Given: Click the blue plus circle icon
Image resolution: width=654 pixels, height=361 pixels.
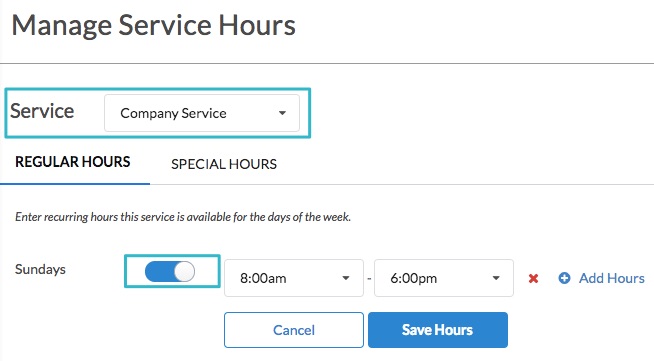Looking at the screenshot, I should pos(564,278).
